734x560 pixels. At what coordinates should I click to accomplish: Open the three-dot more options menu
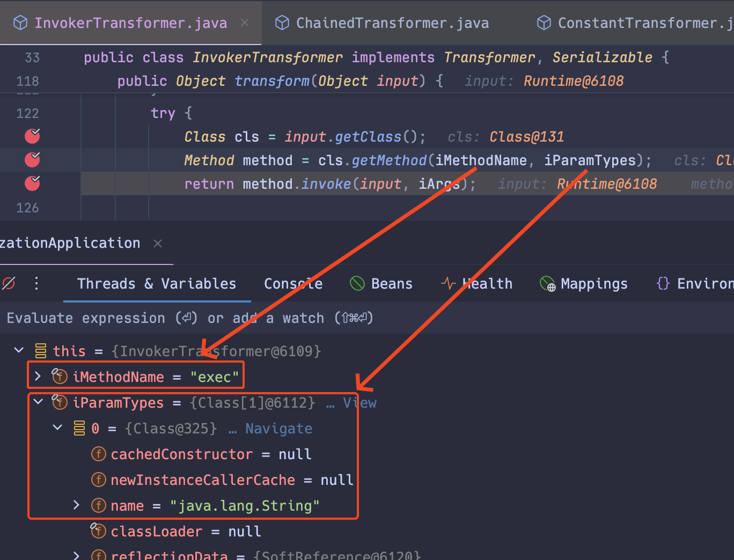pyautogui.click(x=36, y=283)
